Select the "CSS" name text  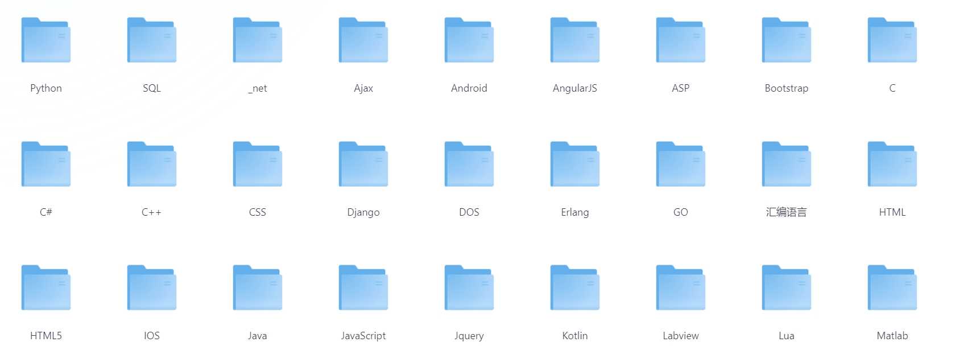point(258,212)
